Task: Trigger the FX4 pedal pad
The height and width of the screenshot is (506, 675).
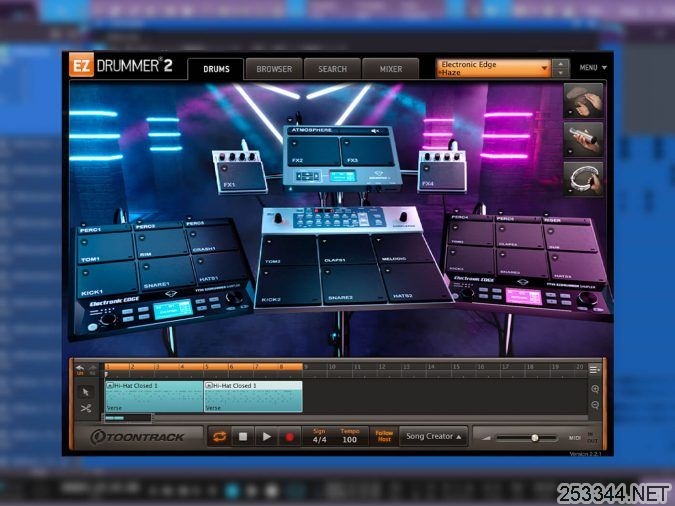Action: (443, 176)
